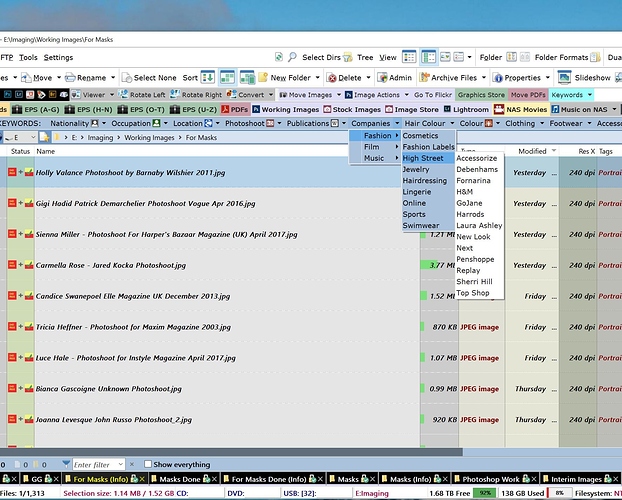Click Move PDFs button
Image resolution: width=622 pixels, height=500 pixels.
tap(527, 94)
